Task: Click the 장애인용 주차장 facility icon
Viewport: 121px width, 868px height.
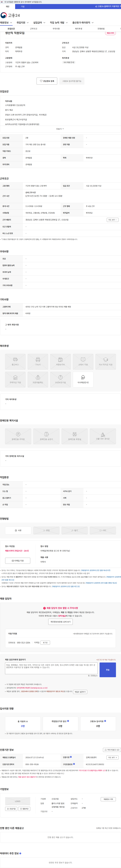Action: 18,436
